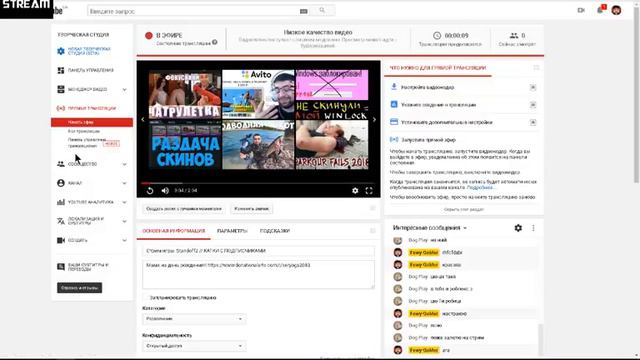The height and width of the screenshot is (360, 640).
Task: Show previous suggested videos with left arrow
Action: [142, 120]
